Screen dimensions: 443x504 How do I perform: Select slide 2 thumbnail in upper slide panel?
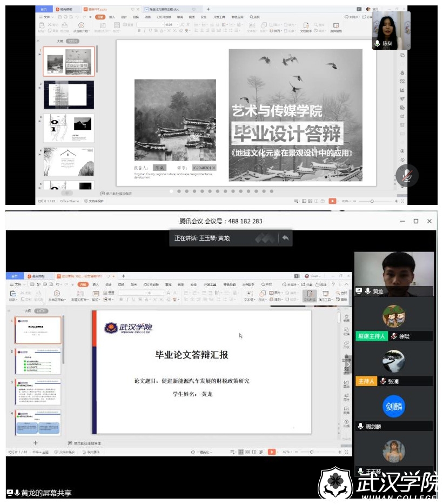pos(69,95)
